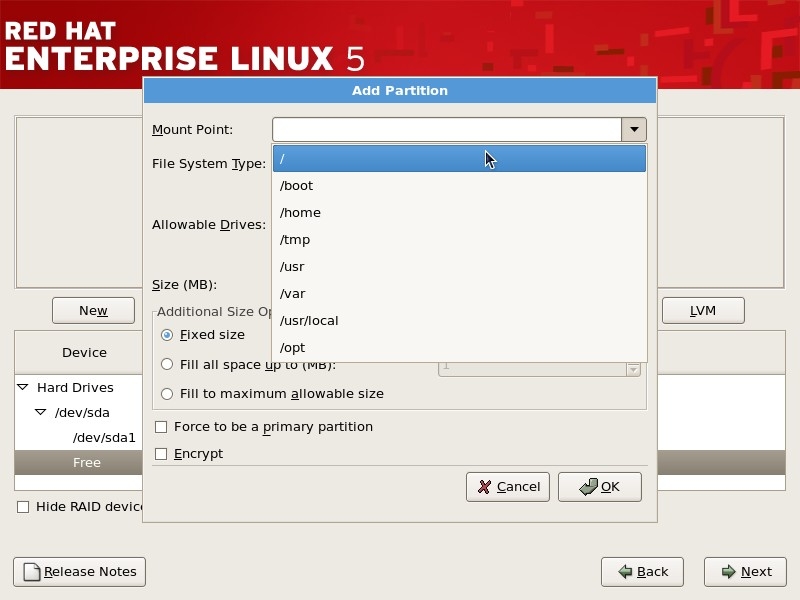Select the /tmp mount point entry

click(459, 240)
